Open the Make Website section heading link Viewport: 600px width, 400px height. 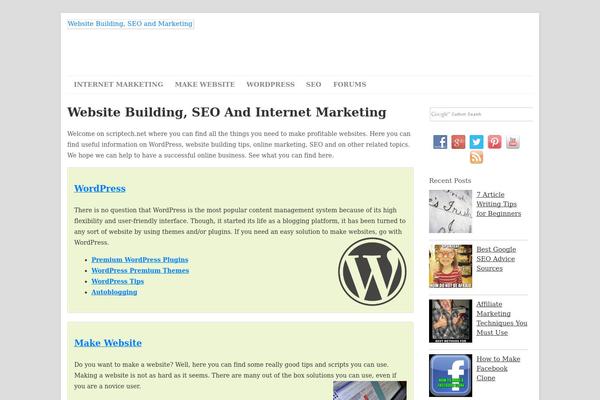pyautogui.click(x=108, y=343)
